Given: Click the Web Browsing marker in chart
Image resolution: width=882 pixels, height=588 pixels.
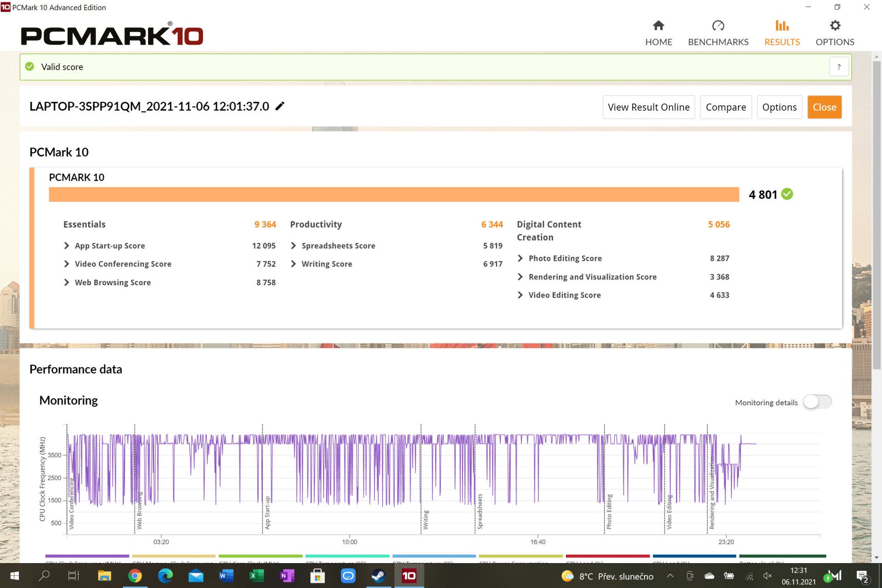Looking at the screenshot, I should [x=140, y=511].
